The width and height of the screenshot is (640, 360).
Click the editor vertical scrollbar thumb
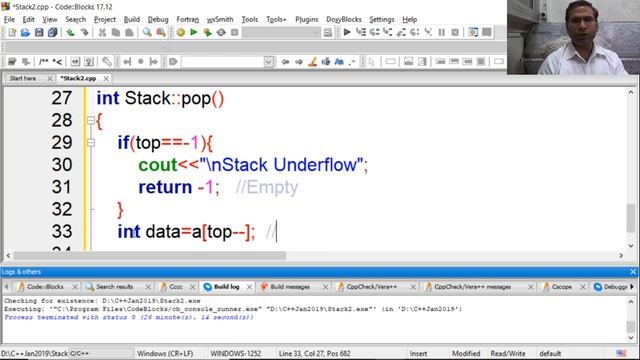click(631, 217)
